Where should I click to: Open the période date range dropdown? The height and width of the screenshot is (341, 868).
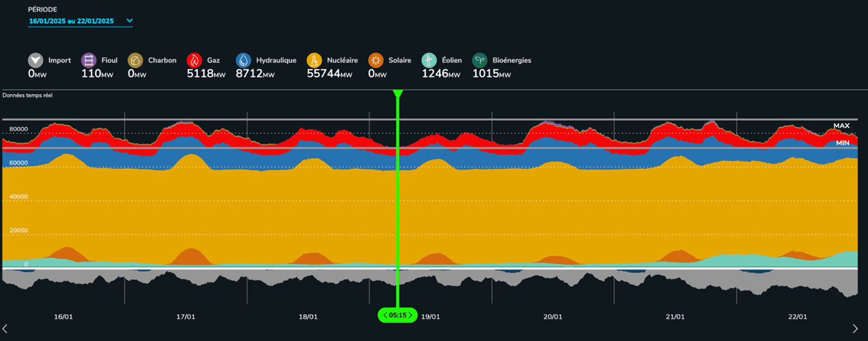coord(71,21)
